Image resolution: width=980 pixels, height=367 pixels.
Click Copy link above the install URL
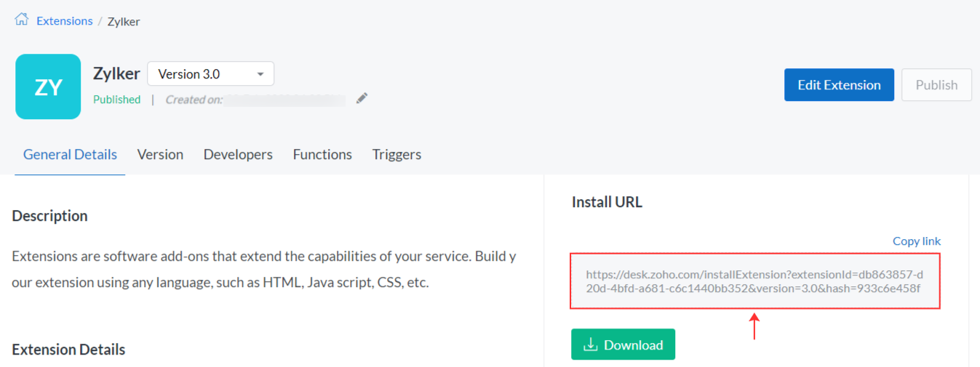pos(916,241)
